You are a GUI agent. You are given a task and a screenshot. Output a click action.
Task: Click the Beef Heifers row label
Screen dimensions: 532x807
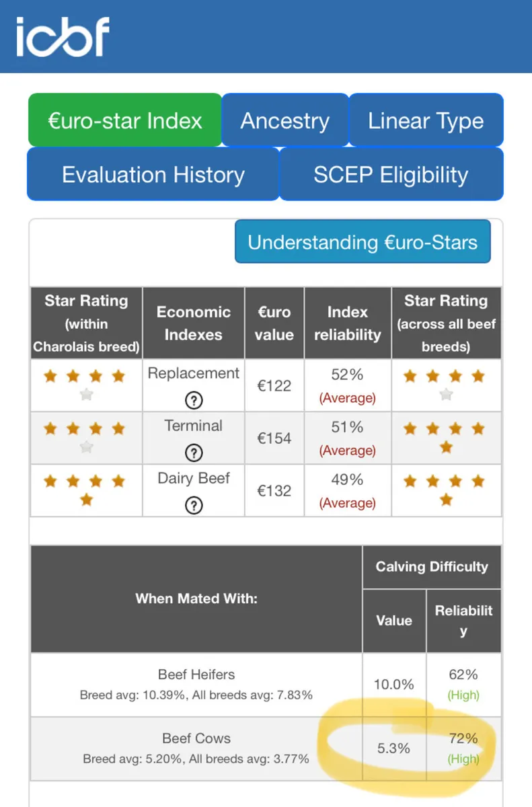point(196,675)
